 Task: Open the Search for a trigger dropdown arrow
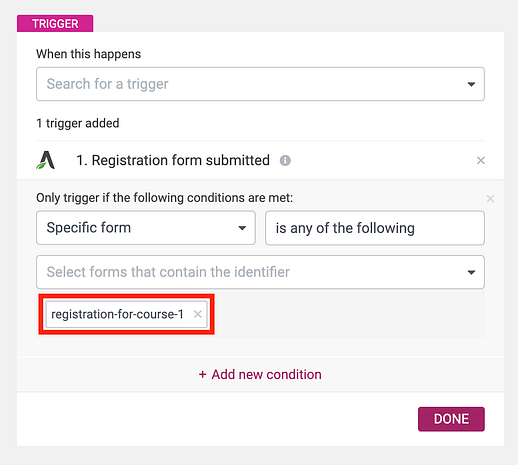(x=471, y=84)
